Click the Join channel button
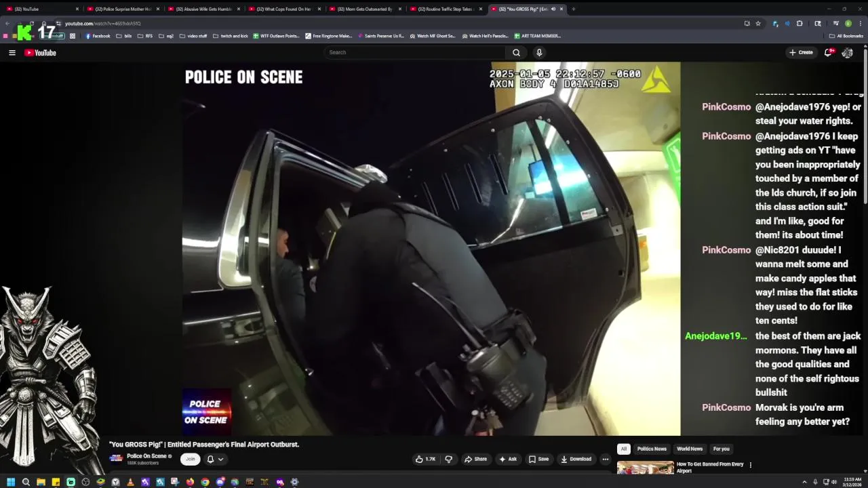The height and width of the screenshot is (488, 868). 191,459
